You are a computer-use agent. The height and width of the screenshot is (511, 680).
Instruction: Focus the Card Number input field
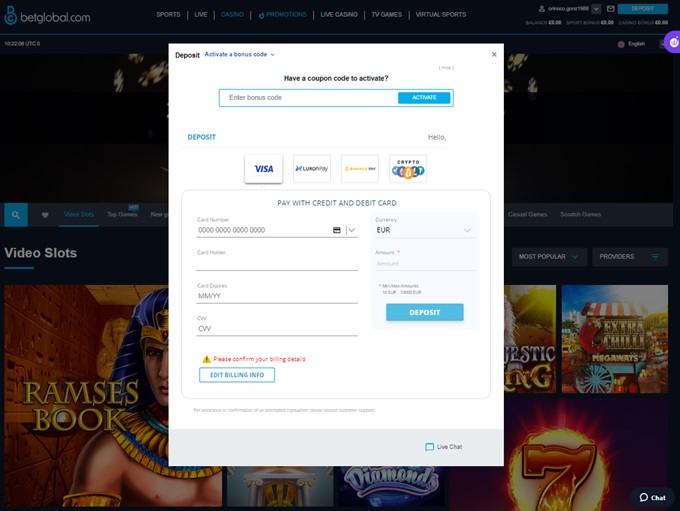[x=264, y=230]
